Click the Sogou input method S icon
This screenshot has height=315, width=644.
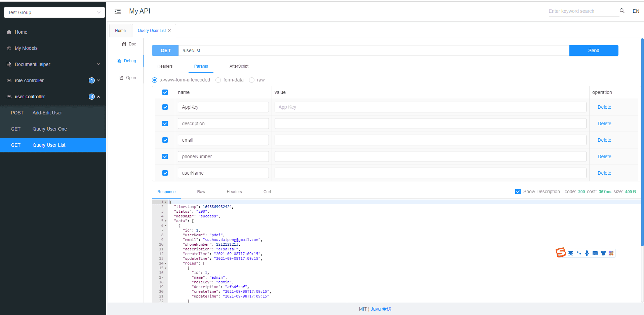[560, 252]
